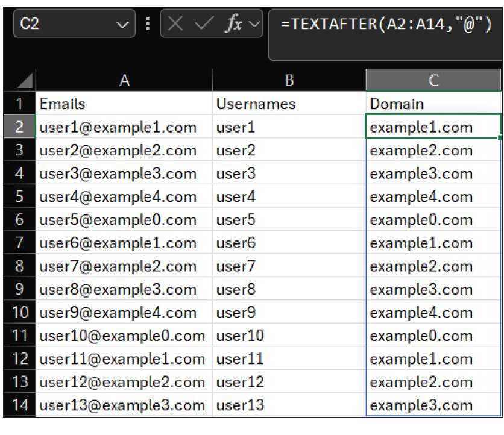
Task: Click the three-dot Name Box resize handle
Action: [x=148, y=24]
